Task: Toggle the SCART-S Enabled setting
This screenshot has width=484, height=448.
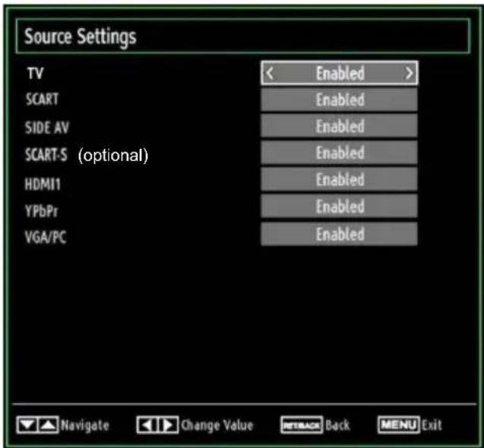Action: (x=339, y=153)
